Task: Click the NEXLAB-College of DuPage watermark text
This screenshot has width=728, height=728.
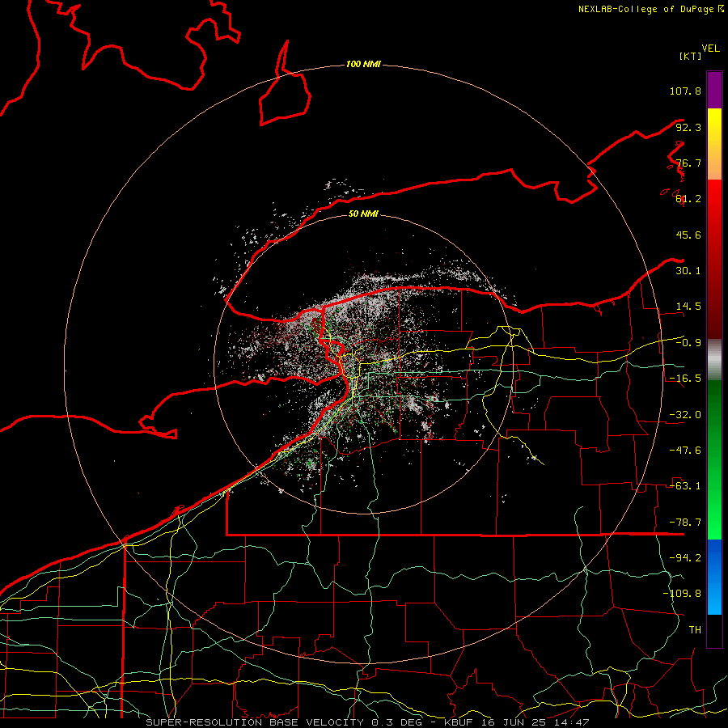Action: (650, 9)
